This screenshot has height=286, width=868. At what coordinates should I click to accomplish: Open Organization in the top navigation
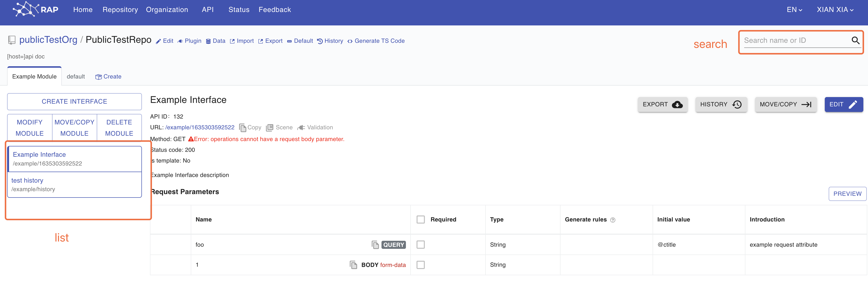pos(167,10)
